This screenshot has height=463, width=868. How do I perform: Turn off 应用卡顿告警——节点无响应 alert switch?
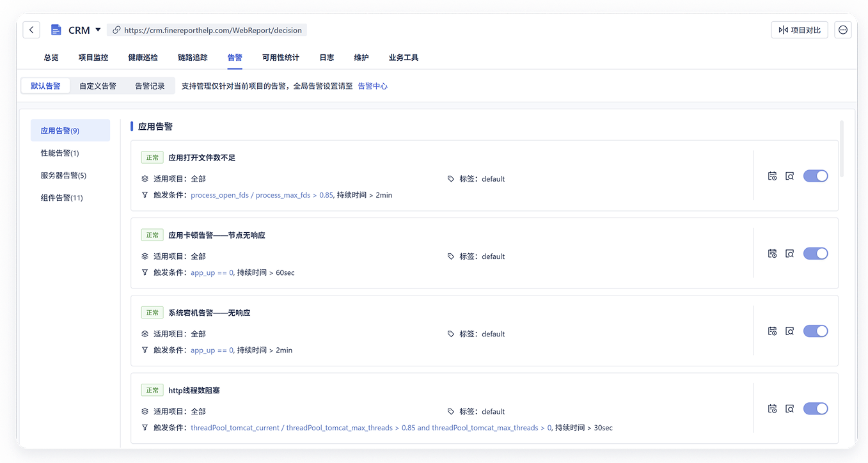tap(816, 253)
